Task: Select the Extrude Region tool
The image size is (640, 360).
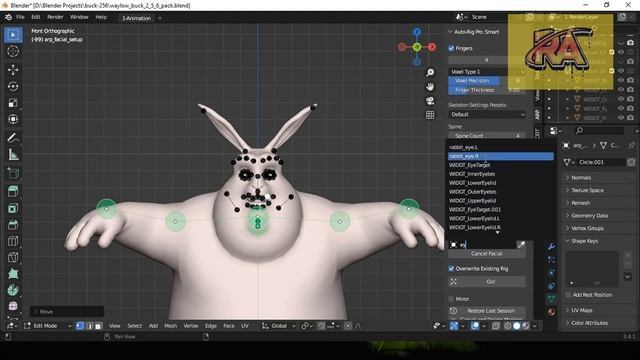Action: 13,191
